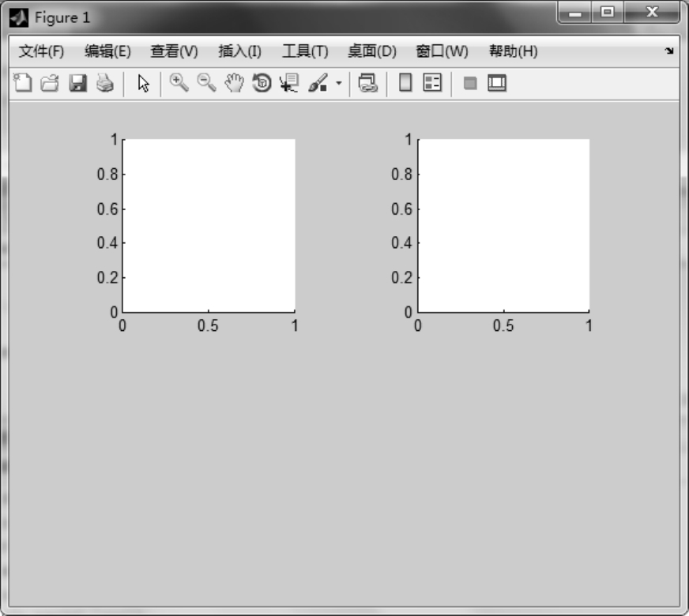The width and height of the screenshot is (689, 616).
Task: Select the Zoom In magnifier tool
Action: tap(179, 83)
